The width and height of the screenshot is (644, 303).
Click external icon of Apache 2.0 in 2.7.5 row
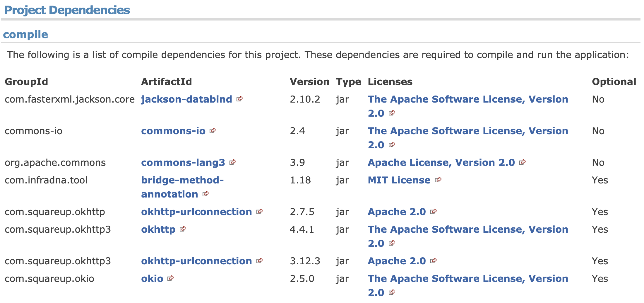coord(434,211)
